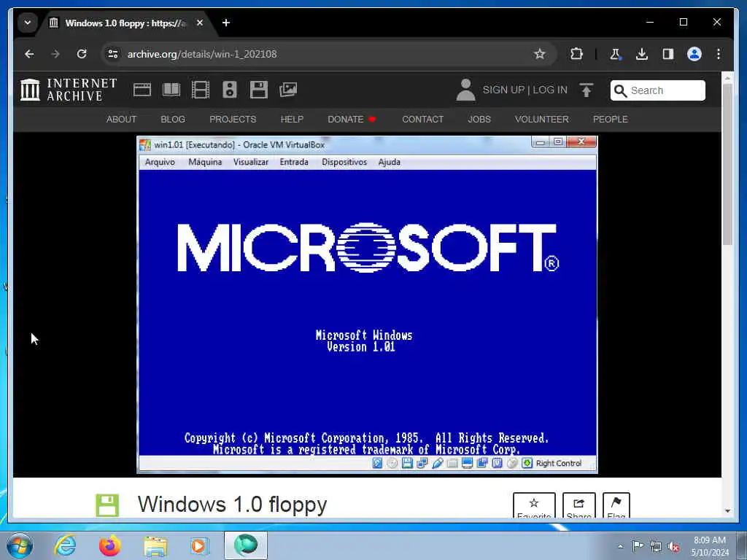Click Dispositivos in the VirtualBox screenshot menu

[344, 162]
